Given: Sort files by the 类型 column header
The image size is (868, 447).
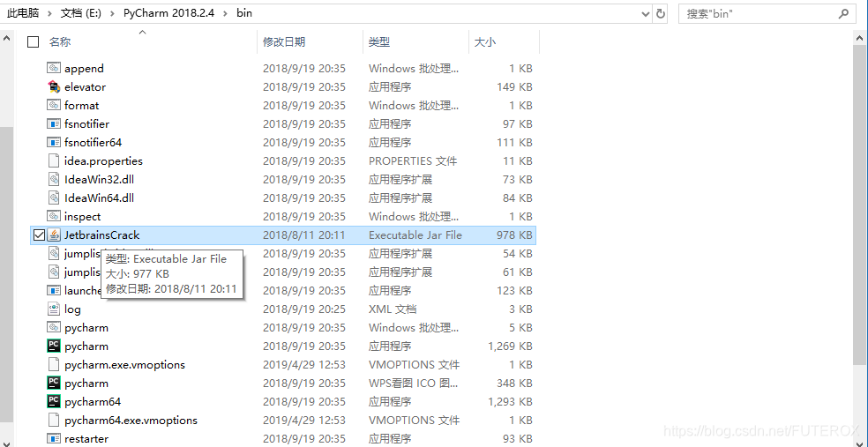Looking at the screenshot, I should [x=379, y=42].
